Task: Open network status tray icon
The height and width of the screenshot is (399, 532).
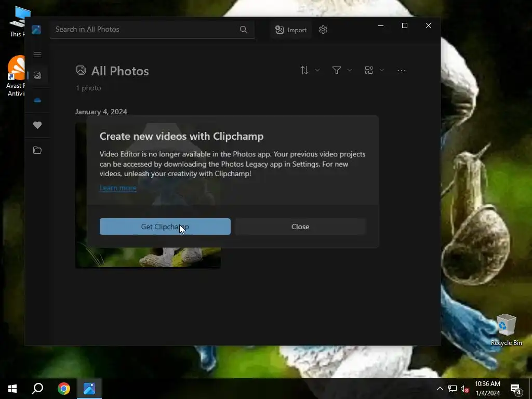Action: click(x=453, y=389)
